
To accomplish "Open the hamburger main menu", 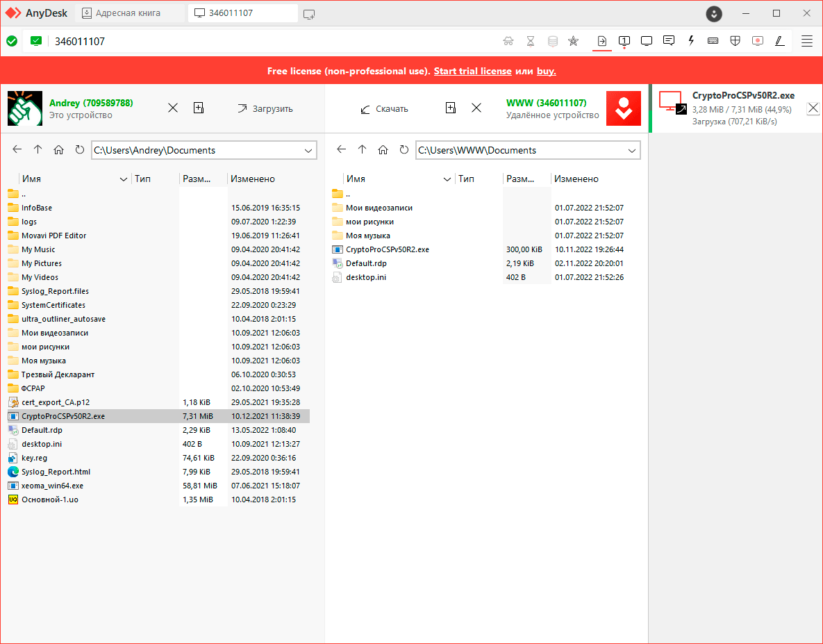I will (x=807, y=41).
